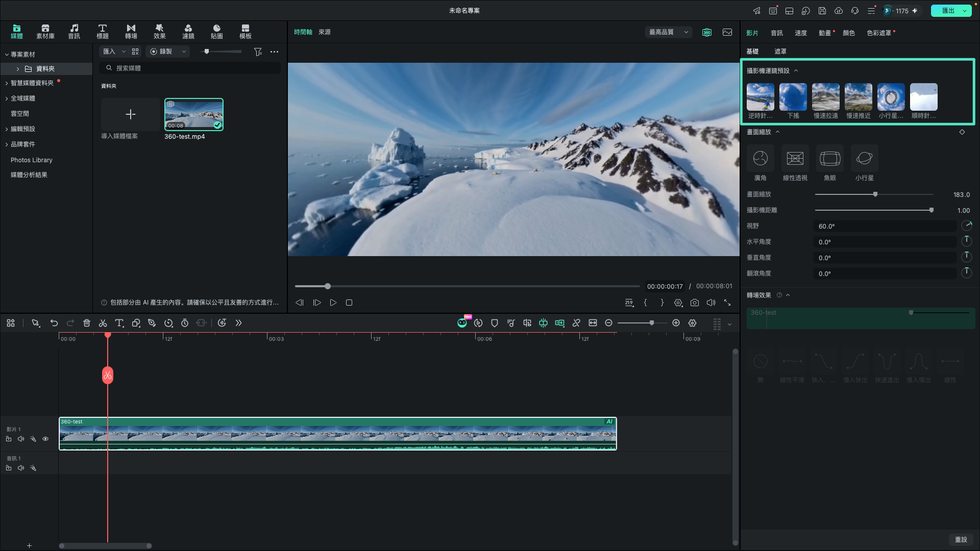Collapse the 攝影機運鏡預設 section

[x=796, y=71]
